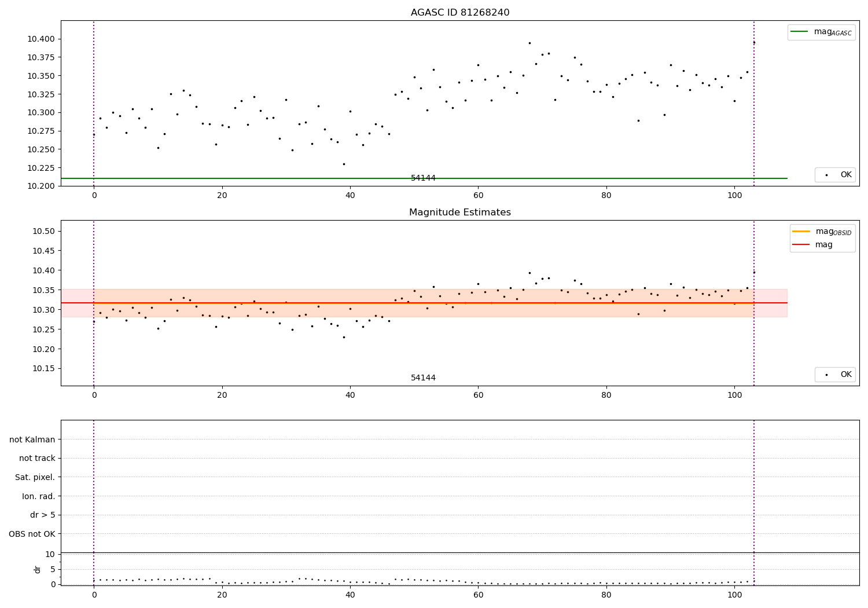Click the lowest data point near 10.230 at x=39
Viewport: 868px width, 608px height.
[x=344, y=164]
